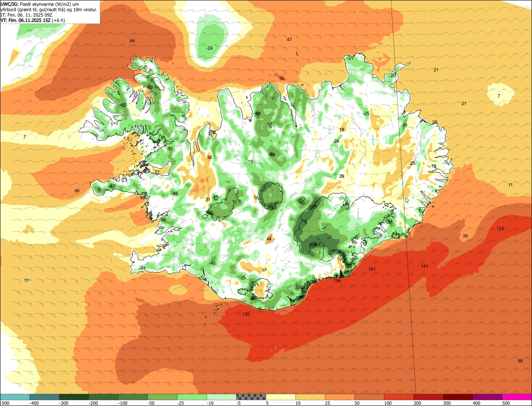Click the map value '31' in western Iceland

click(x=208, y=199)
